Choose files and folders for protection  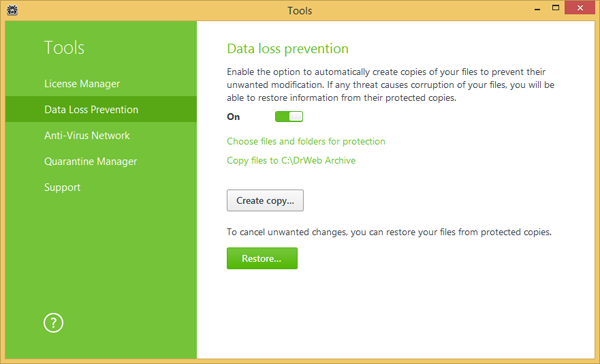pos(306,141)
